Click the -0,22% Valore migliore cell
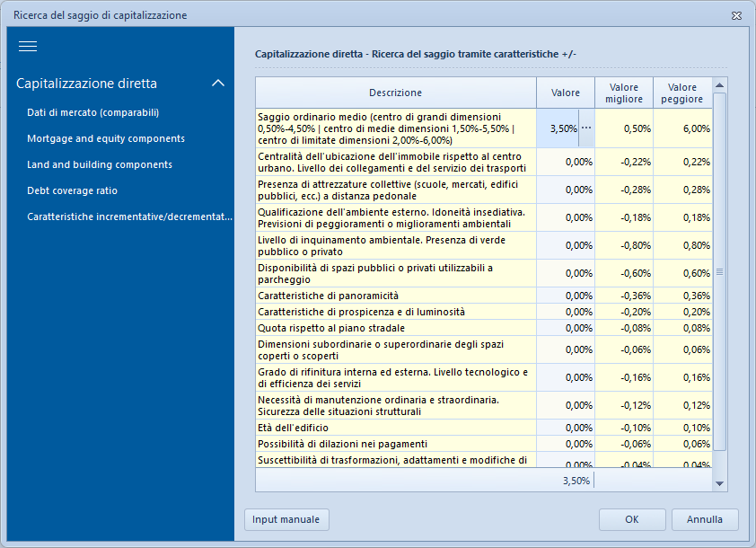The image size is (756, 548). point(624,162)
